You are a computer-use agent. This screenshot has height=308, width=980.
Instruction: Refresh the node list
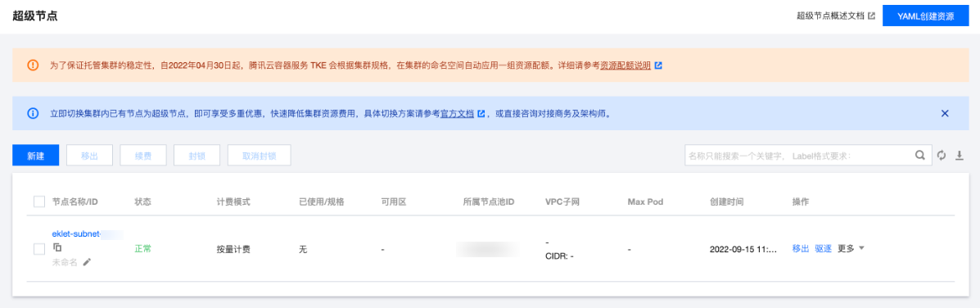click(942, 156)
